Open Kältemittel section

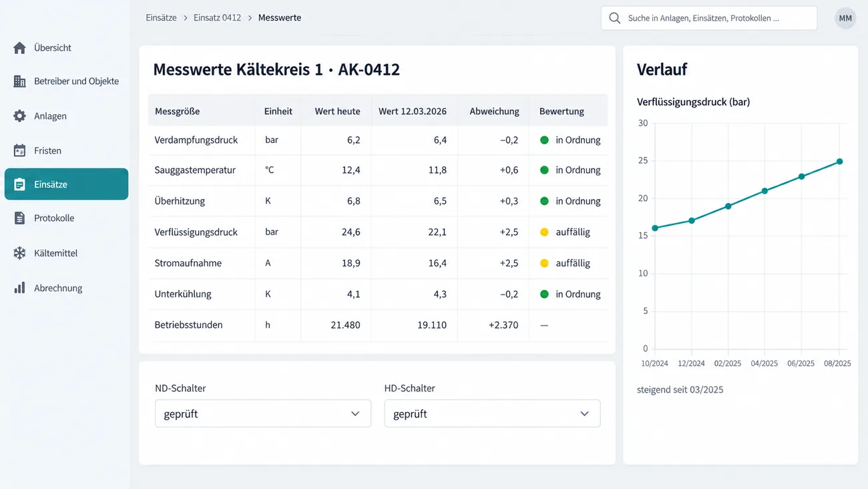pyautogui.click(x=66, y=253)
